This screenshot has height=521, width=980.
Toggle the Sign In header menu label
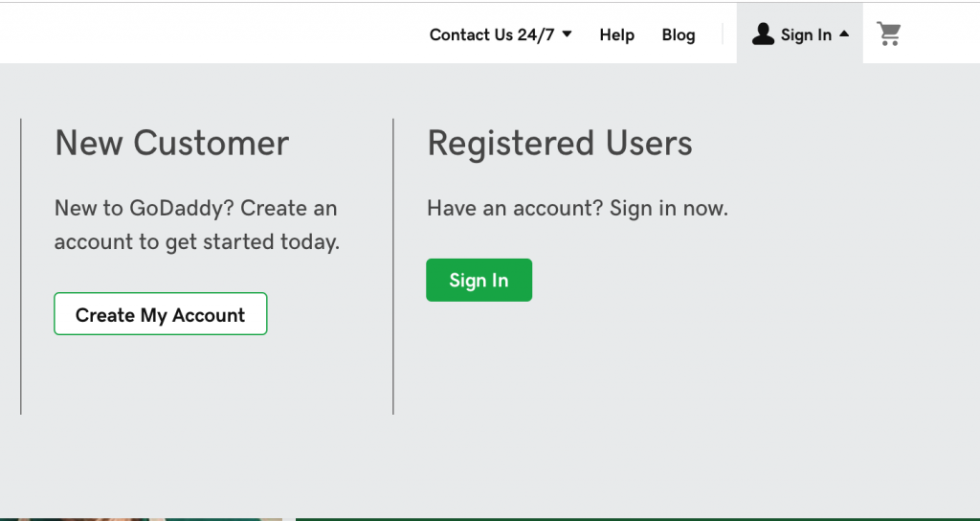click(x=806, y=35)
